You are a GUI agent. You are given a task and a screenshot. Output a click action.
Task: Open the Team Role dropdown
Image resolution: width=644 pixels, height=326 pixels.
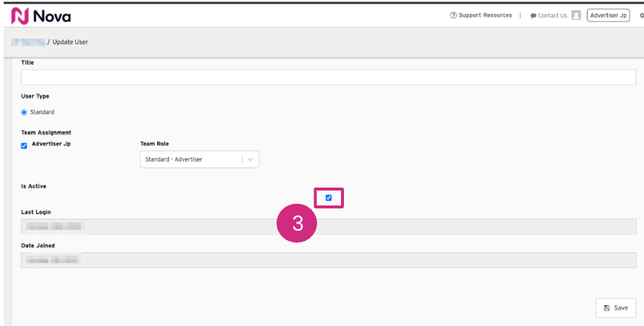click(x=191, y=159)
